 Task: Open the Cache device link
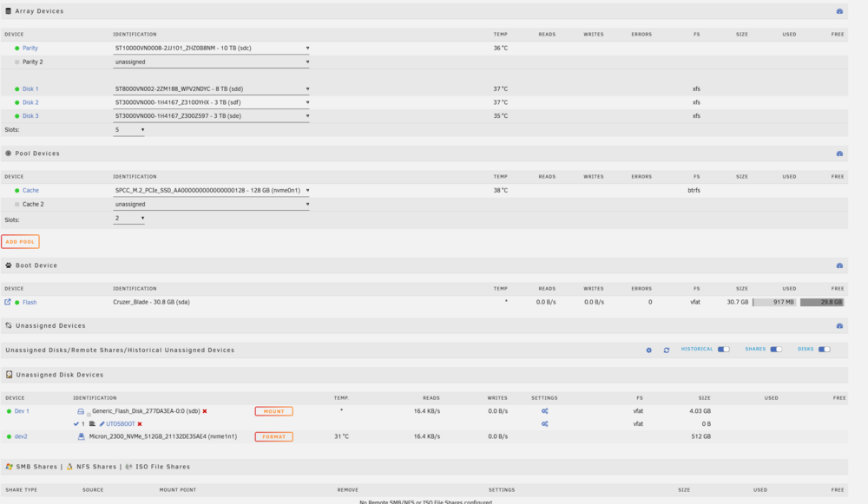[30, 190]
